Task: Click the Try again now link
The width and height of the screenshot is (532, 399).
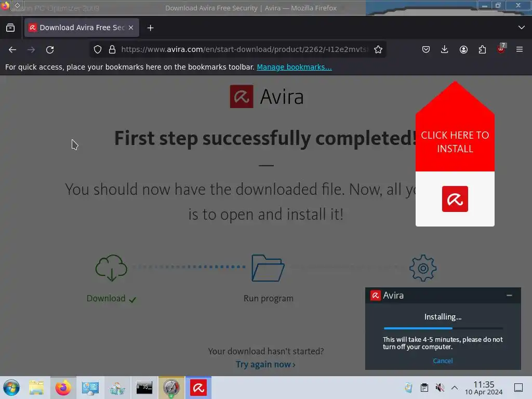Action: (265, 364)
